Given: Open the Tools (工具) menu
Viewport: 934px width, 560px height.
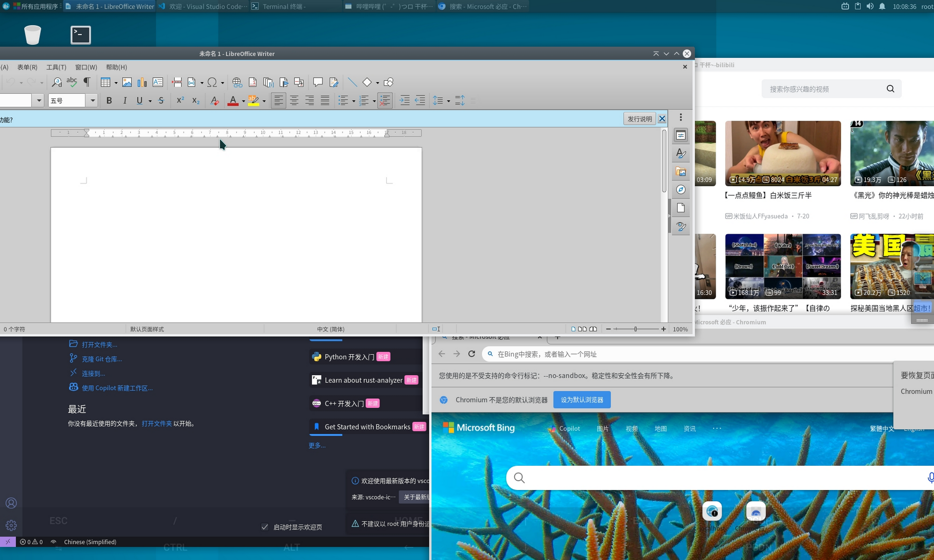Looking at the screenshot, I should click(56, 67).
